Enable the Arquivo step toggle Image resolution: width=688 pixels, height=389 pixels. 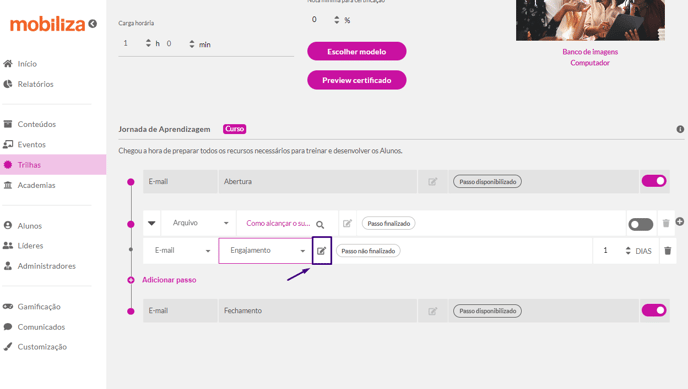641,225
